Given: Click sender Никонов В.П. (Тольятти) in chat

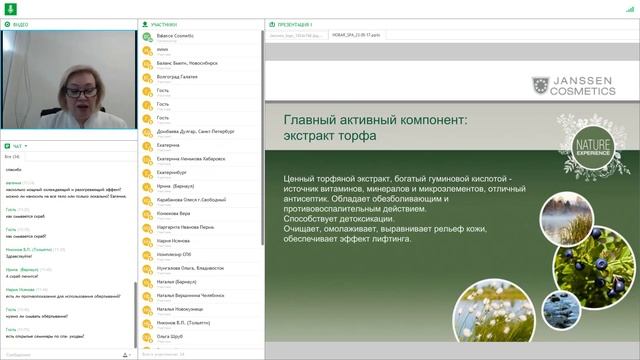Looking at the screenshot, I should [29, 249].
